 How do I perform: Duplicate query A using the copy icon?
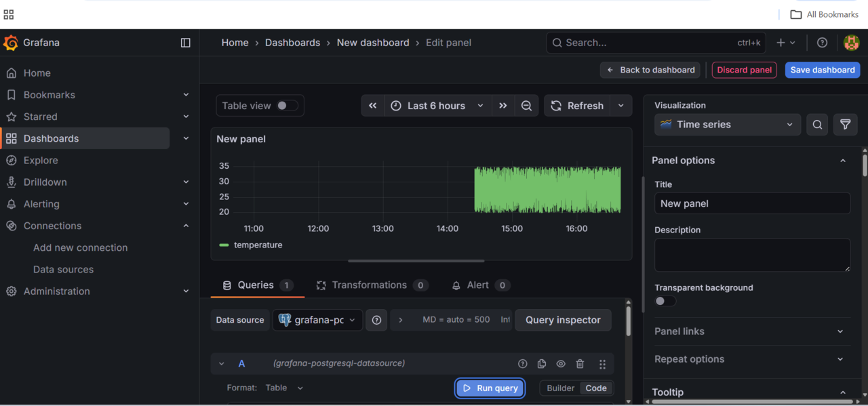[x=541, y=363]
